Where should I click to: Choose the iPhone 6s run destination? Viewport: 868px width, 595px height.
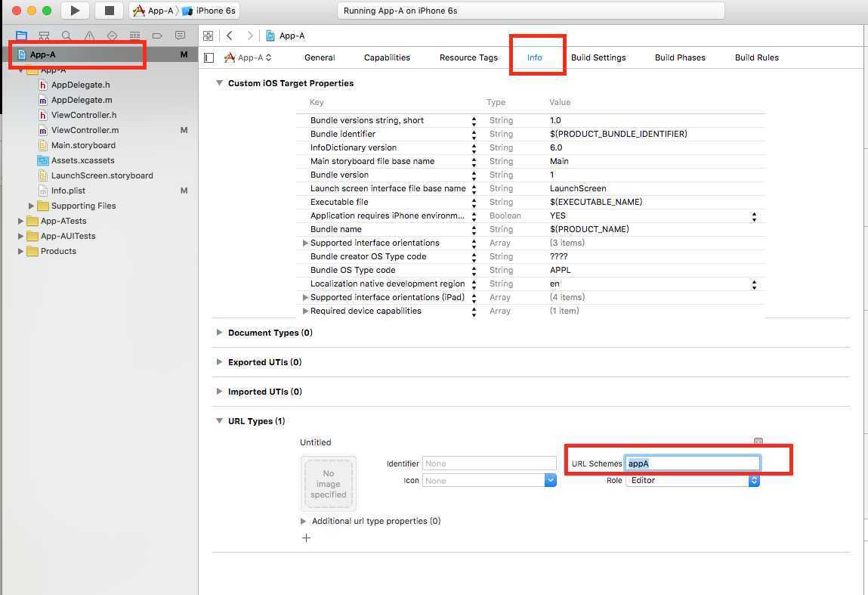pos(209,11)
